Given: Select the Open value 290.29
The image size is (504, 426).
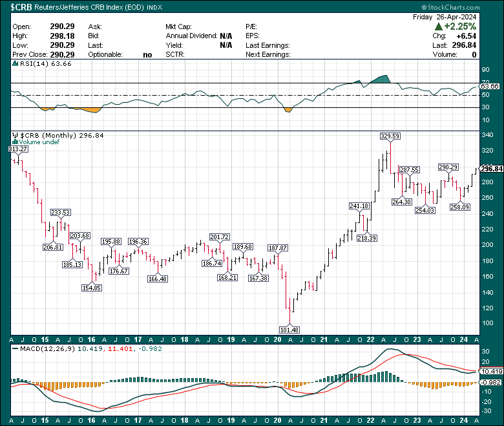Looking at the screenshot, I should tap(63, 27).
